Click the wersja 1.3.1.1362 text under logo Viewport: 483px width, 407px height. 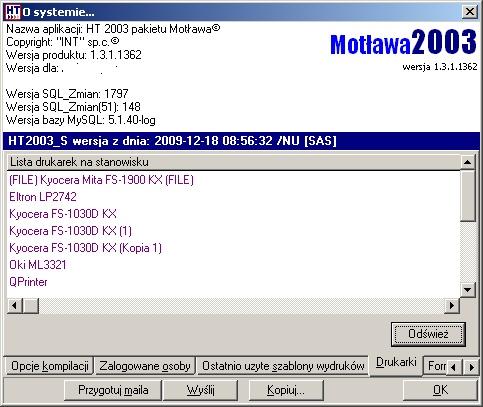click(x=440, y=67)
